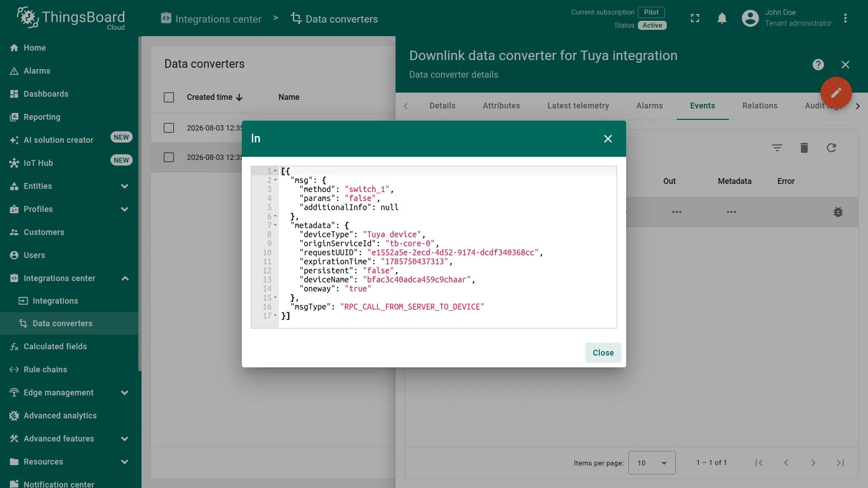The height and width of the screenshot is (488, 868).
Task: Click the Rule chains icon
Action: [x=14, y=370]
